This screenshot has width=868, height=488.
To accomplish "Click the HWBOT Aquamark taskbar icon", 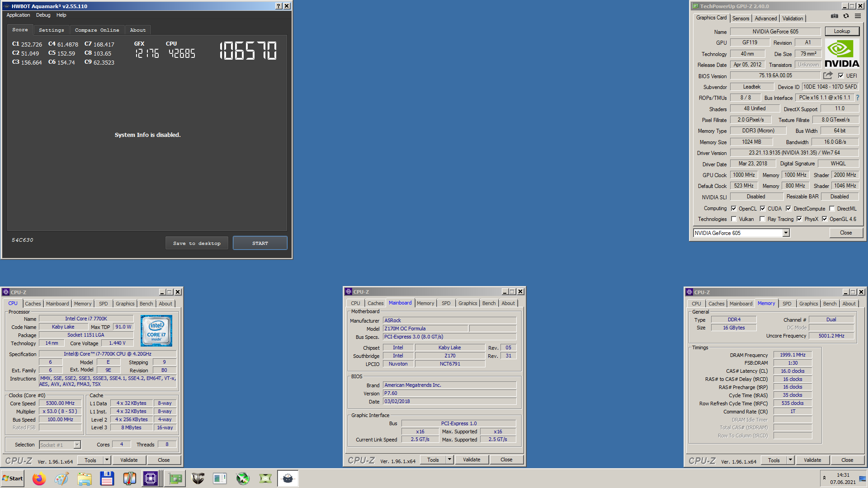I will point(288,479).
